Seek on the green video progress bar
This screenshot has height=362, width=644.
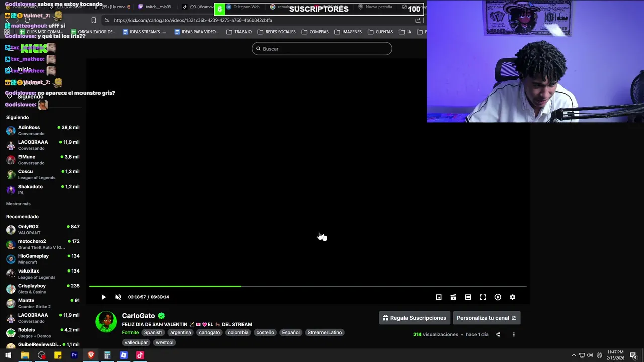308,286
